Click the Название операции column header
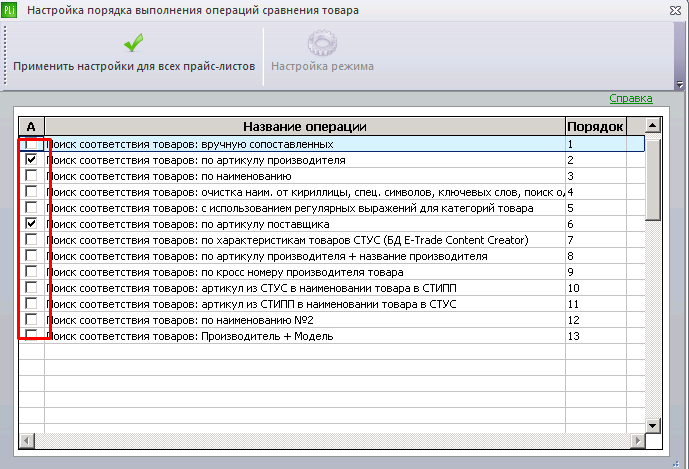Screen dimensions: 689x469 [x=305, y=127]
